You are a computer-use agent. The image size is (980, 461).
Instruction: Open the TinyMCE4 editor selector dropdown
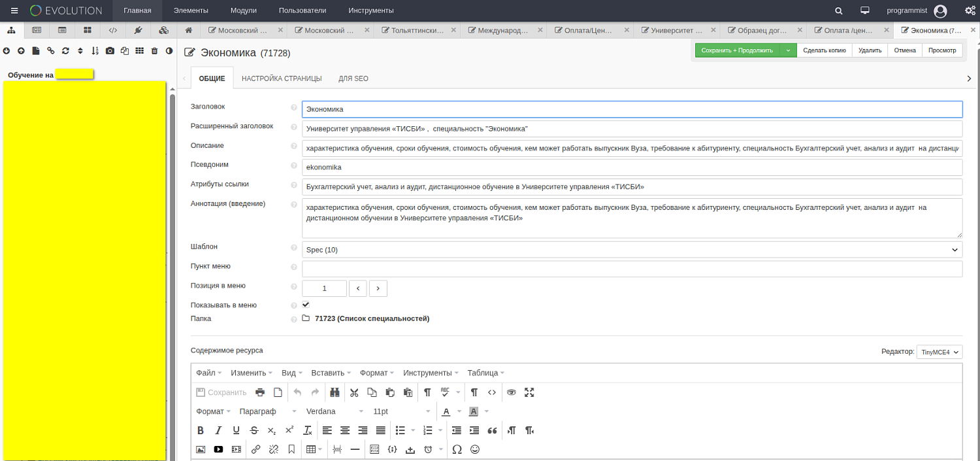[x=939, y=352]
